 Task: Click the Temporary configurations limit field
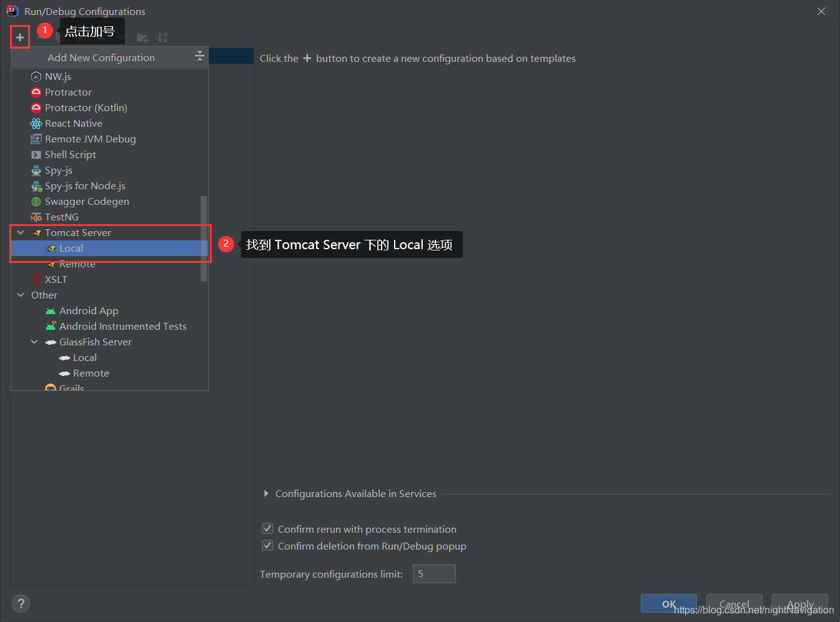[x=434, y=573]
